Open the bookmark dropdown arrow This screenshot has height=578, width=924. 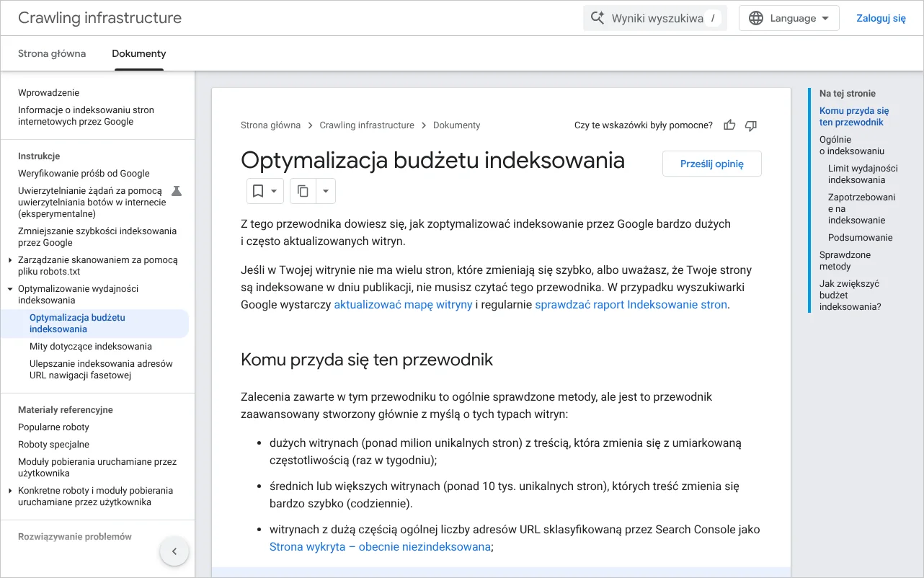pyautogui.click(x=274, y=191)
